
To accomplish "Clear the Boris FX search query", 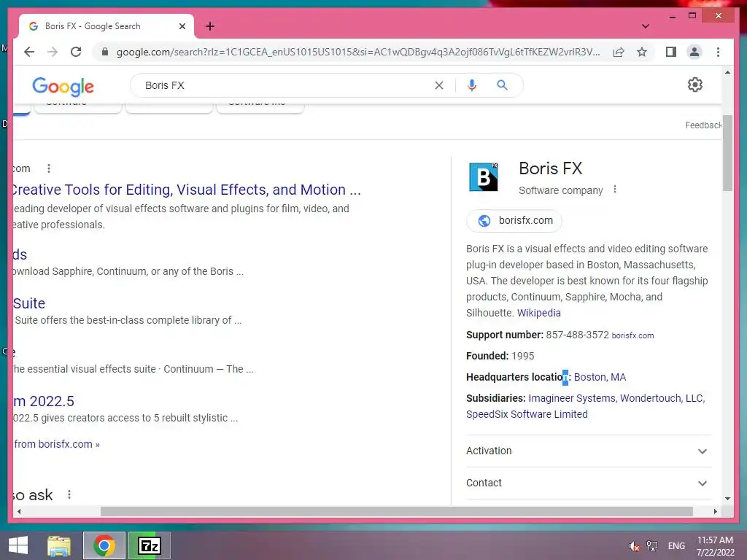I will tap(438, 85).
